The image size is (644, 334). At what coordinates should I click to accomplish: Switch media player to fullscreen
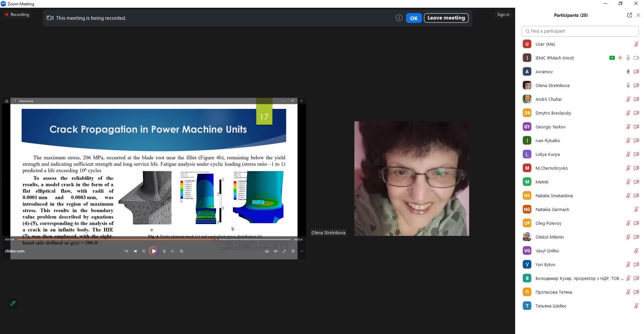pyautogui.click(x=284, y=251)
